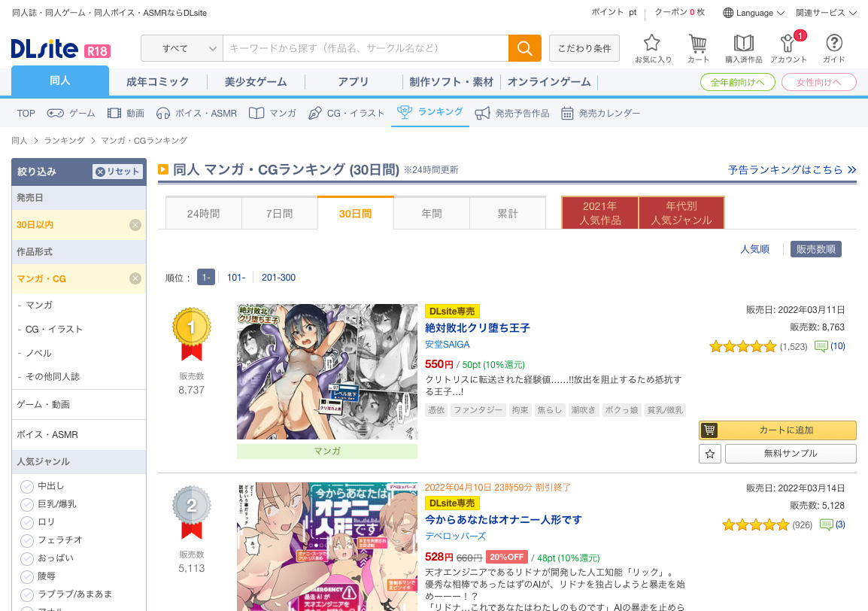868x611 pixels.
Task: Open the 予告ランキングはこちら link
Action: click(791, 170)
